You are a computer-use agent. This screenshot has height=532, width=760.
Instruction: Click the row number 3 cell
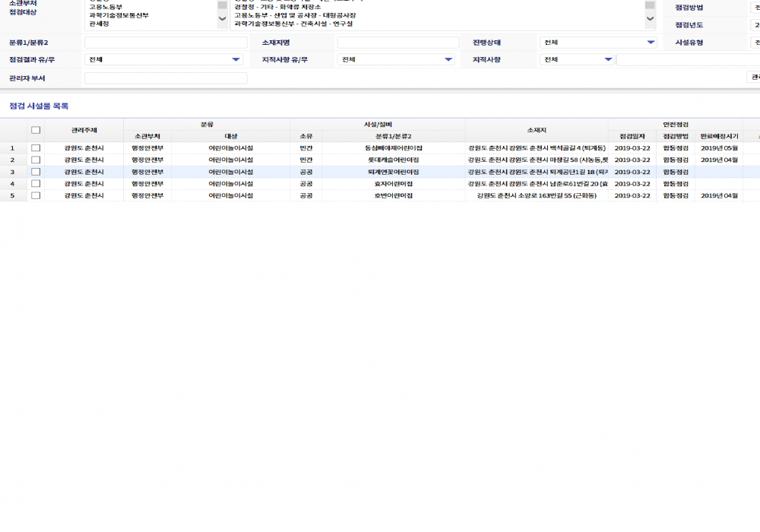click(13, 172)
